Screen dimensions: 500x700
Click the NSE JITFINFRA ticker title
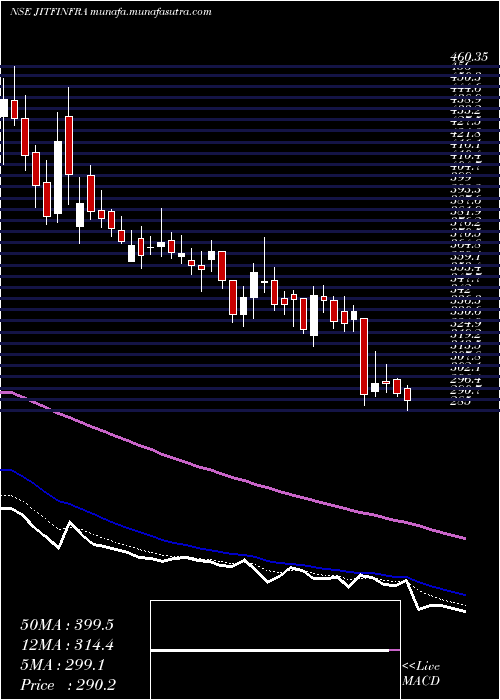coord(49,12)
